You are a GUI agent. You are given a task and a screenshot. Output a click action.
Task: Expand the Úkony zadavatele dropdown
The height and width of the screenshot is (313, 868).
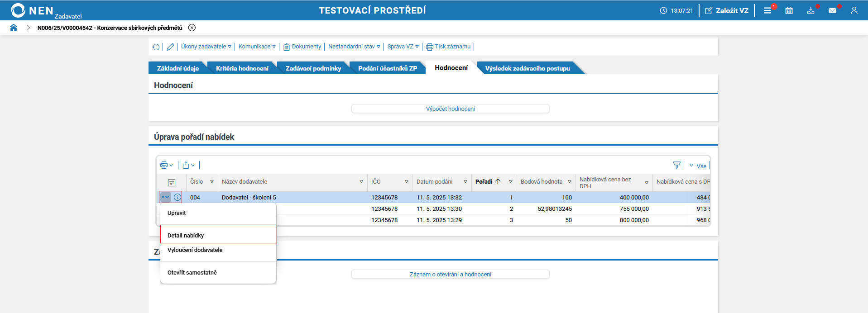(206, 47)
